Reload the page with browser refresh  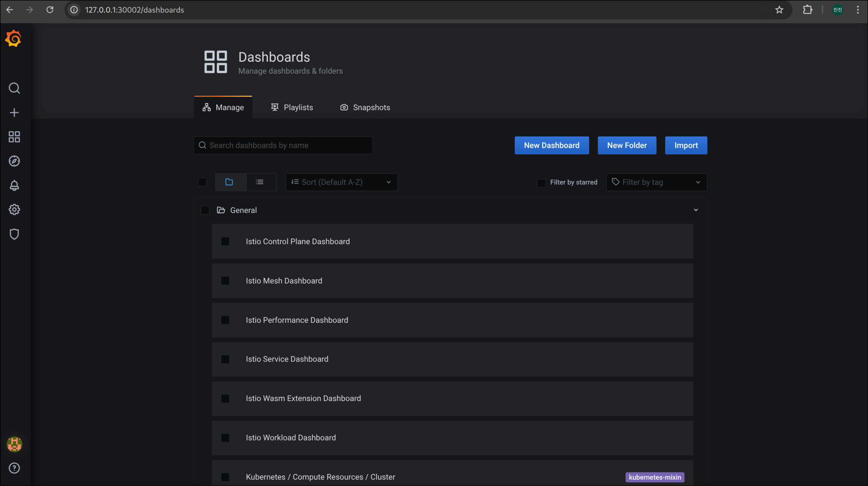(x=50, y=10)
